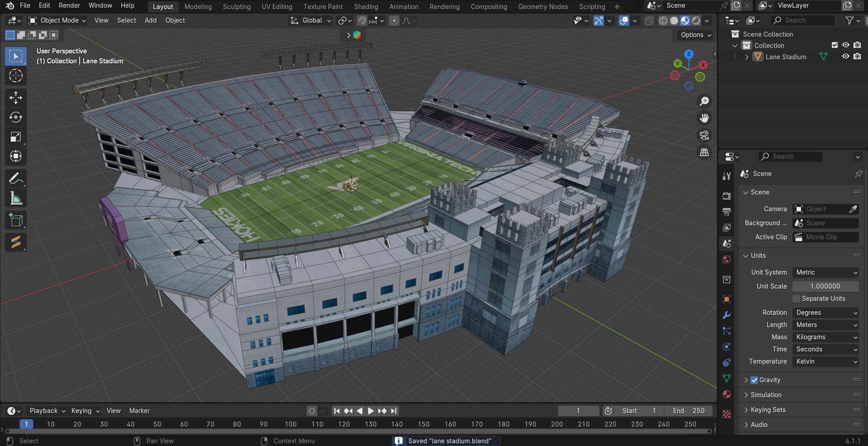Image resolution: width=868 pixels, height=446 pixels.
Task: Open the File menu
Action: pos(25,5)
